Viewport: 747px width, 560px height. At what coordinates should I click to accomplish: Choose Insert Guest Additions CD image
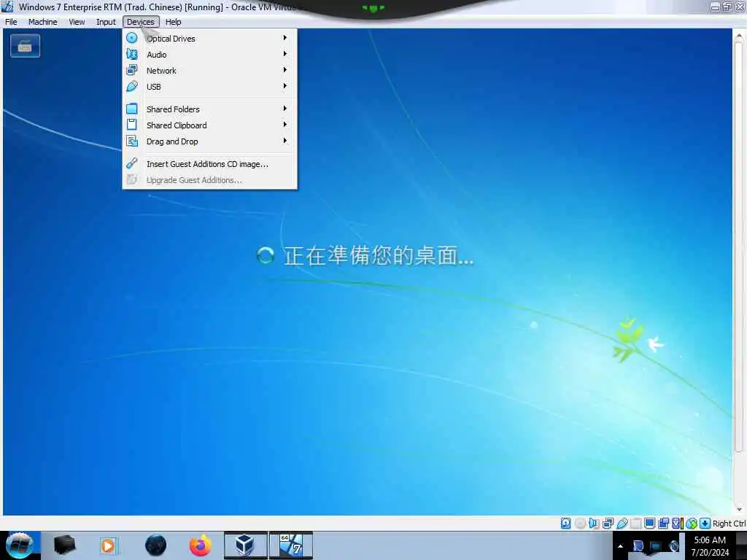(209, 164)
